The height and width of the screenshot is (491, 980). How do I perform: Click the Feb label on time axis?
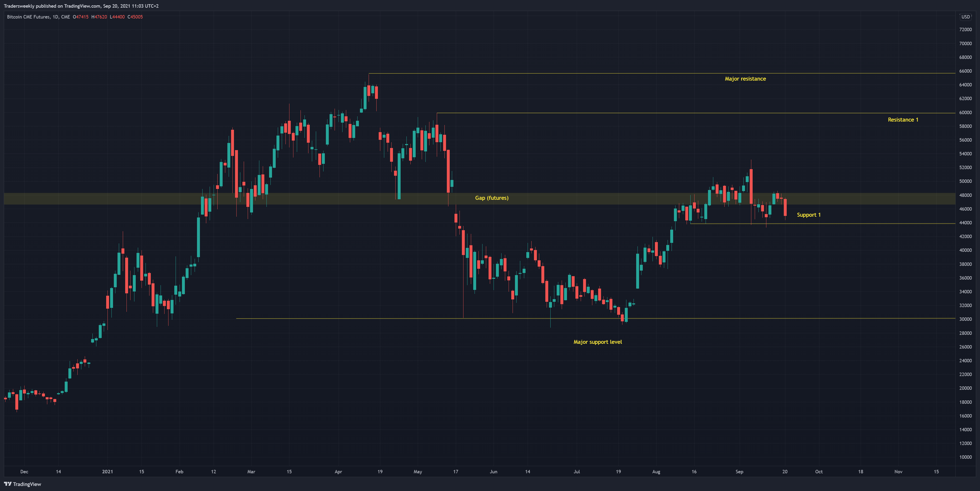179,472
